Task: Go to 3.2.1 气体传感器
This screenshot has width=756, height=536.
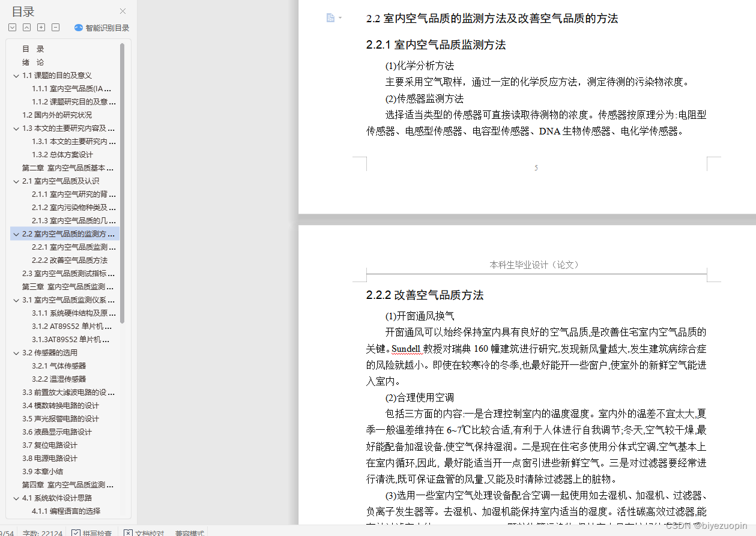Action: (x=59, y=366)
